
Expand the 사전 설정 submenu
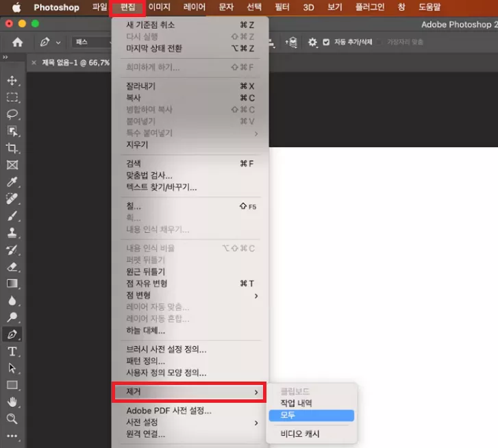190,422
